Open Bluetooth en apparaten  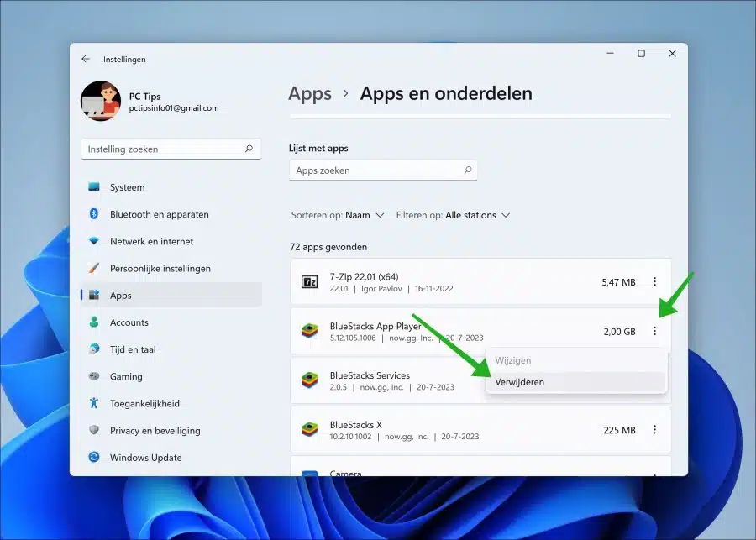point(171,214)
